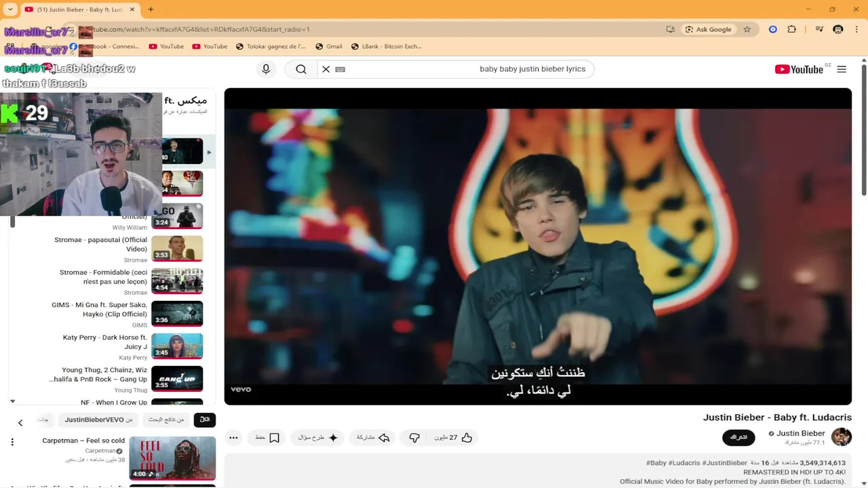The image size is (868, 488).
Task: Open the Chrome media control icon
Action: (819, 29)
